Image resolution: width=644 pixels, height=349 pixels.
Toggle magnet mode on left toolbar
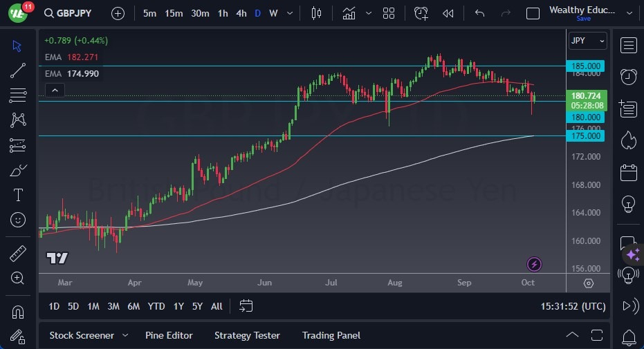pyautogui.click(x=18, y=312)
